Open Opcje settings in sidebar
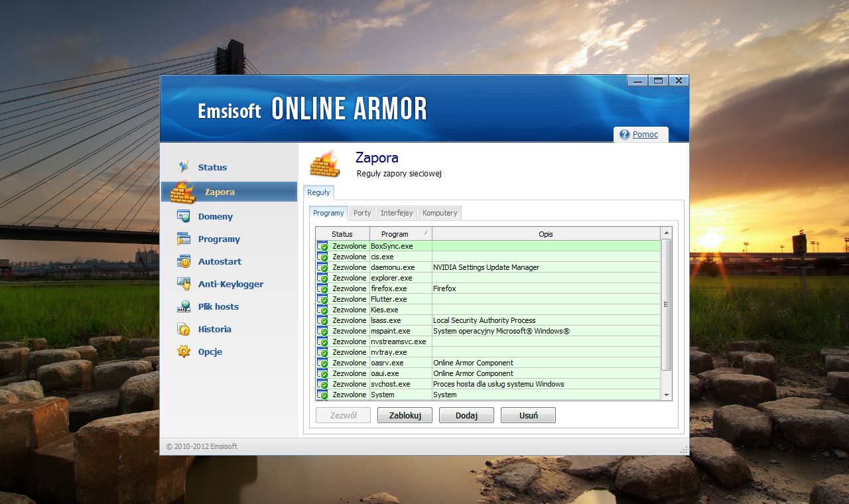The image size is (849, 504). (210, 351)
